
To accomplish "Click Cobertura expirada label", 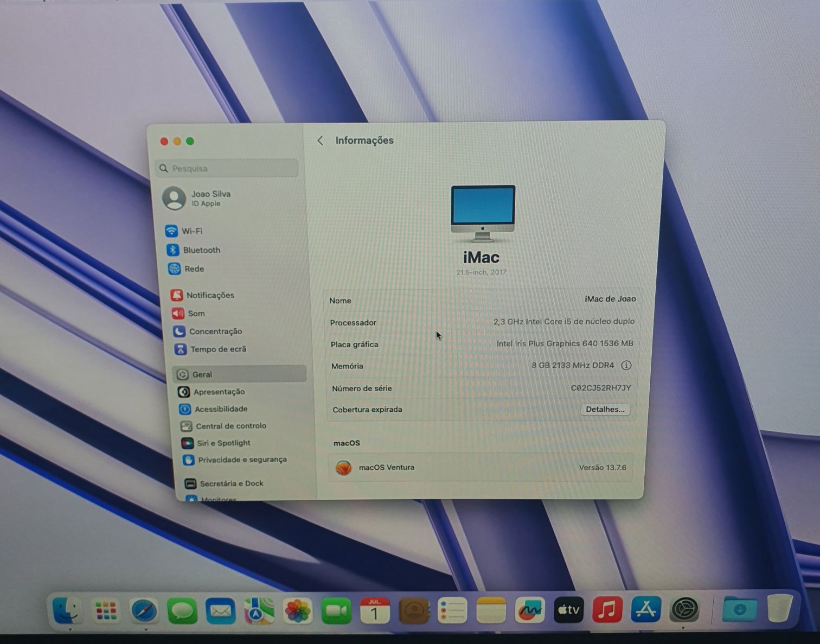I will [367, 410].
